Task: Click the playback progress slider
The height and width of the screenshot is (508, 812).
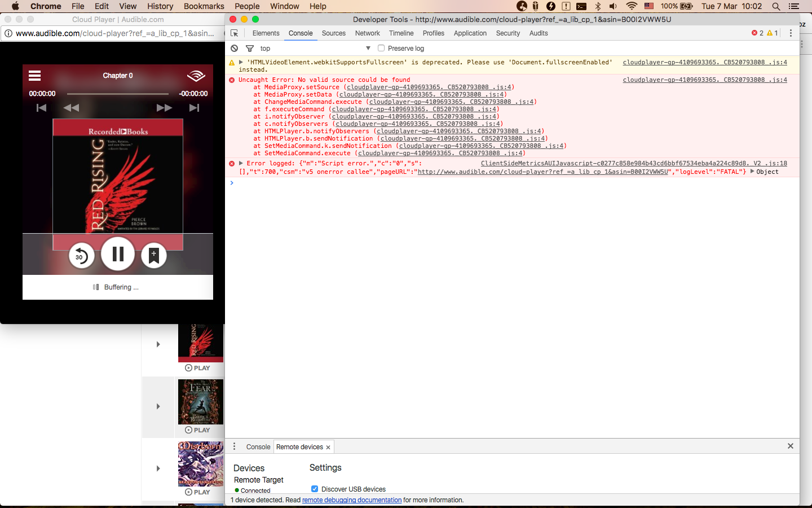Action: coord(117,94)
